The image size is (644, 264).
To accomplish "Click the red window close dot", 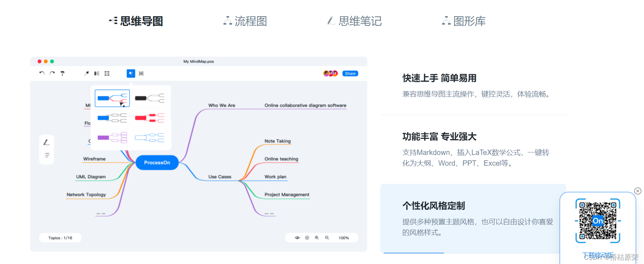I will pos(39,61).
